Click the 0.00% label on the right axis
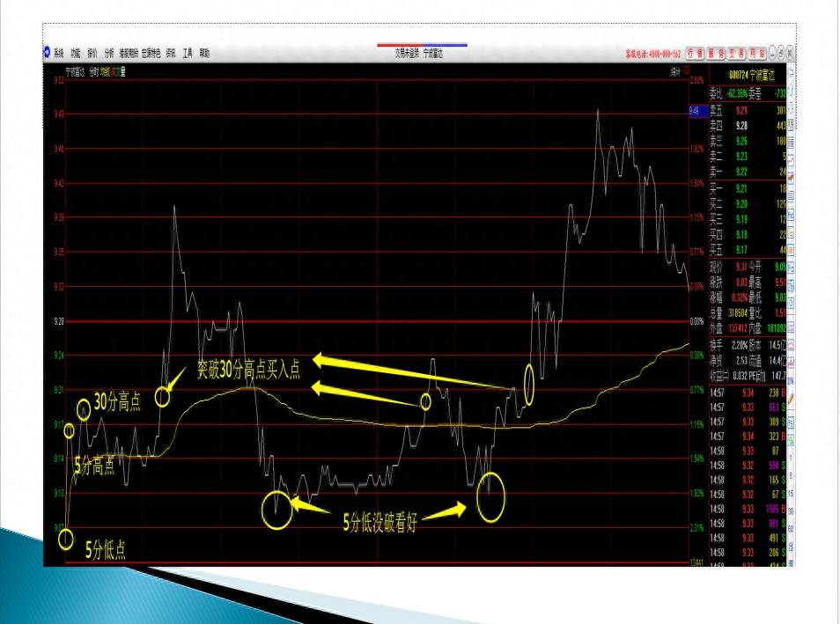Image resolution: width=840 pixels, height=624 pixels. (x=697, y=321)
